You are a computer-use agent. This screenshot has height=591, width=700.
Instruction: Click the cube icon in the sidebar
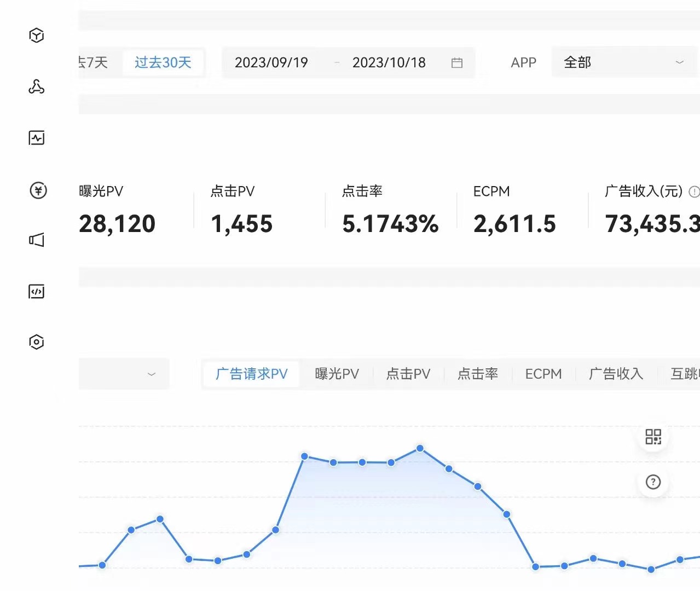coord(36,36)
